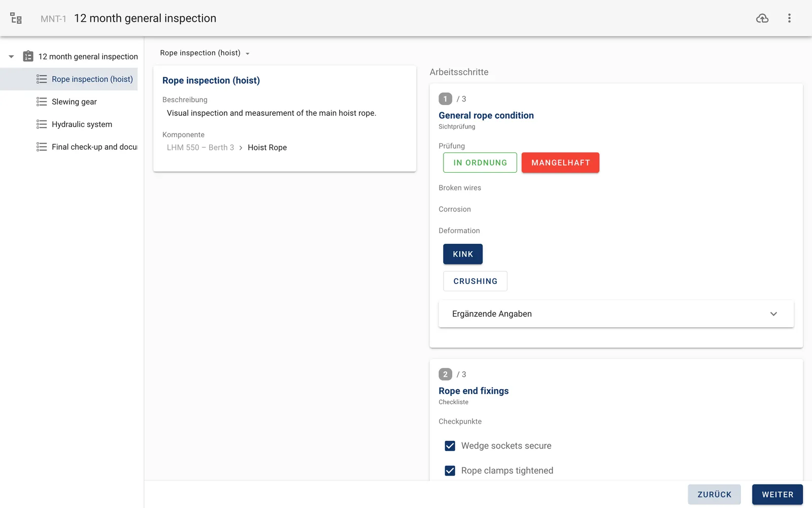Open the Hydraulic system task
Image resolution: width=812 pixels, height=508 pixels.
point(69,124)
